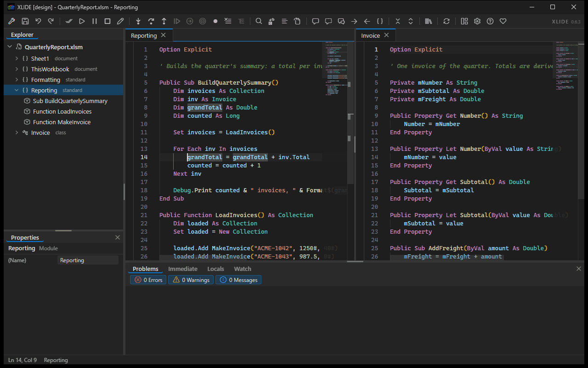Stop execution with the square stop icon
Image resolution: width=588 pixels, height=368 pixels.
click(107, 21)
